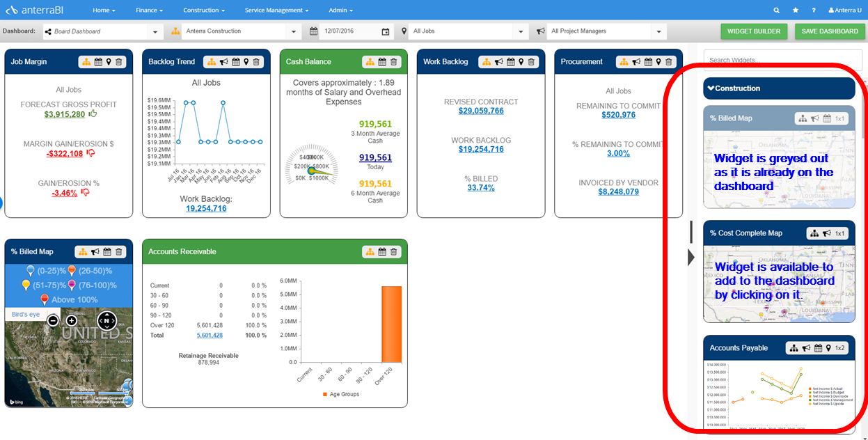This screenshot has height=440, width=868.
Task: Click the calendar icon on Cash Balance widget
Action: click(383, 62)
